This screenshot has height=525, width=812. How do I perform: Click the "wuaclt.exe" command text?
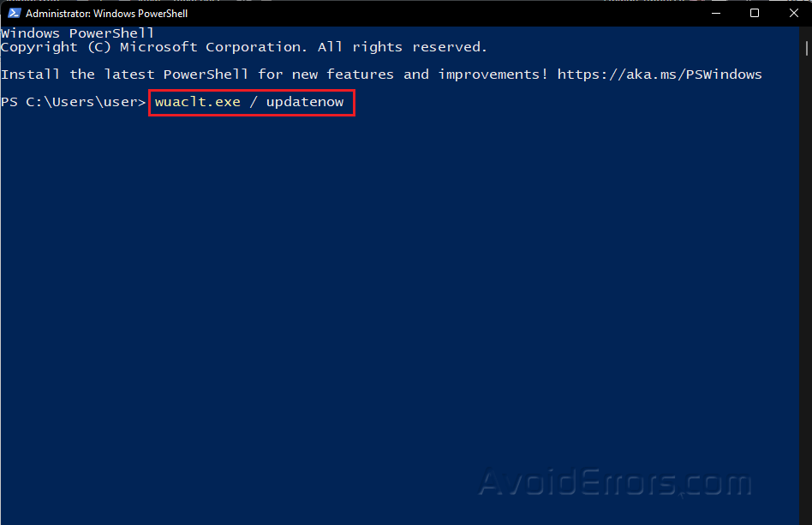pos(197,102)
